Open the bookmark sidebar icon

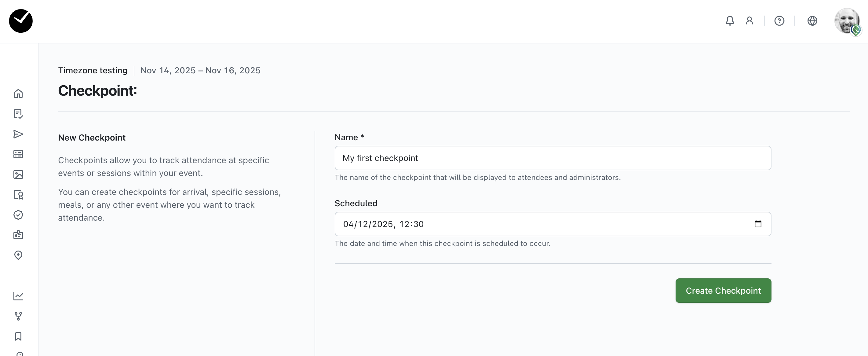(18, 336)
